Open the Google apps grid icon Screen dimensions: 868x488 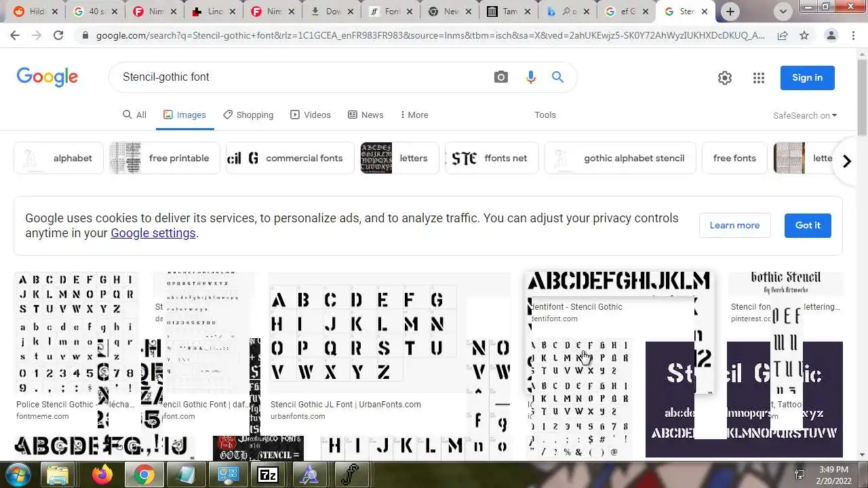[759, 78]
